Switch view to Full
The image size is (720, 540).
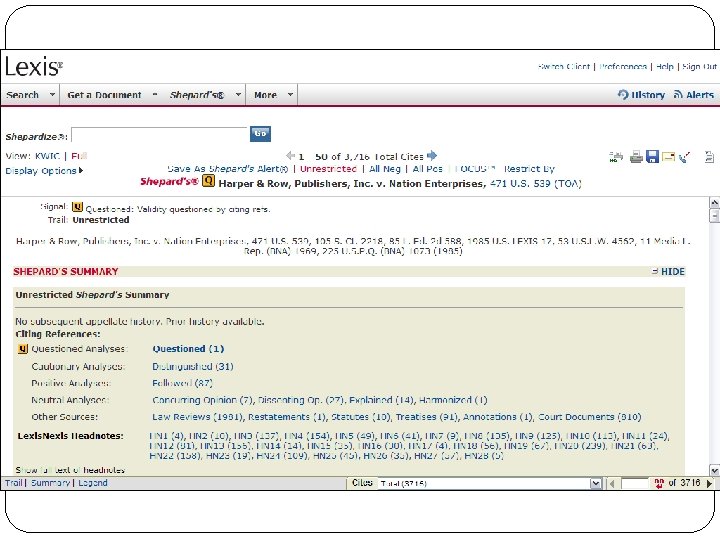(x=79, y=156)
